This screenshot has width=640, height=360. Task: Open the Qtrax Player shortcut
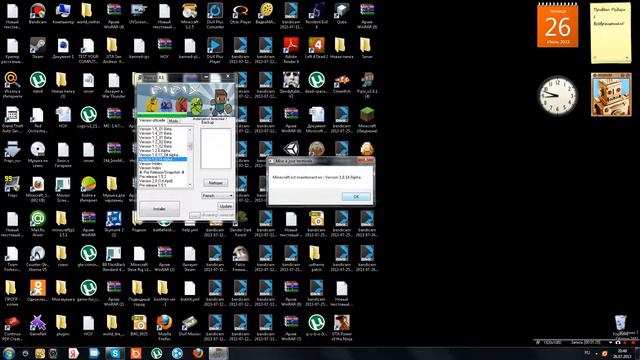tap(240, 15)
